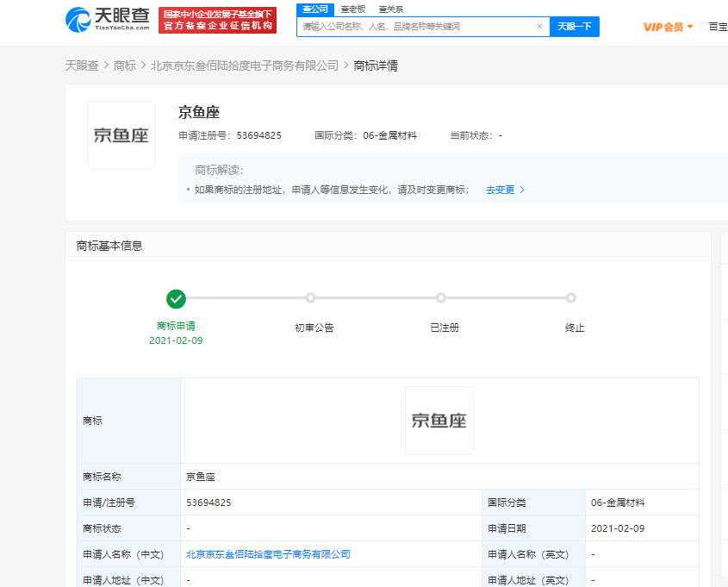728x587 pixels.
Task: Click the 初审公告 progress circle
Action: click(310, 297)
